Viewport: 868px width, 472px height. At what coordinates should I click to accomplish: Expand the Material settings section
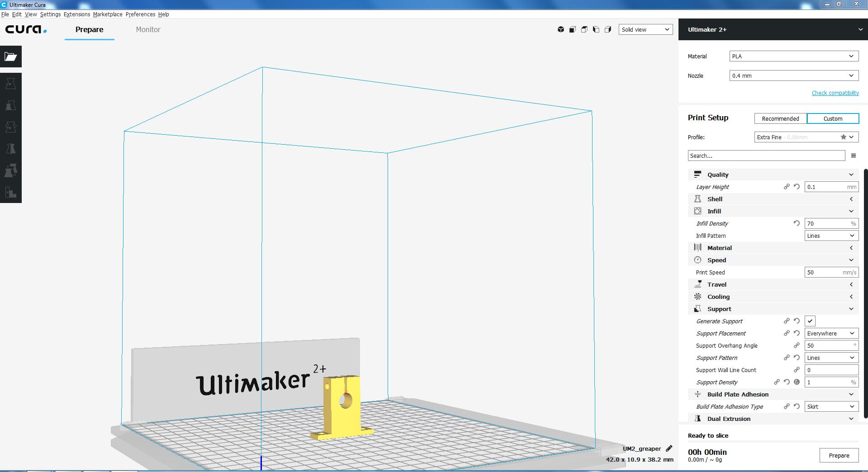click(x=773, y=248)
